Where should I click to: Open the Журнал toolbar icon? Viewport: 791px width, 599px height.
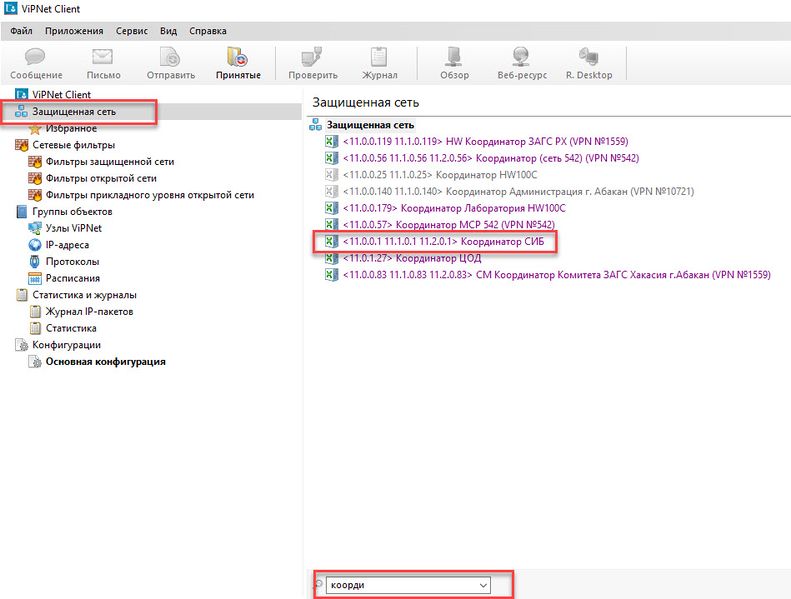379,57
